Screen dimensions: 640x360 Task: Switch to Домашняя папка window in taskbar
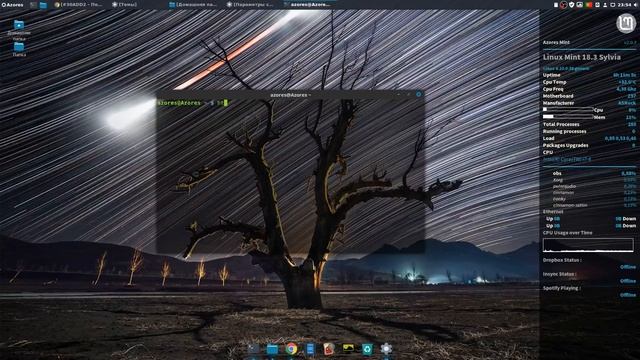click(193, 4)
